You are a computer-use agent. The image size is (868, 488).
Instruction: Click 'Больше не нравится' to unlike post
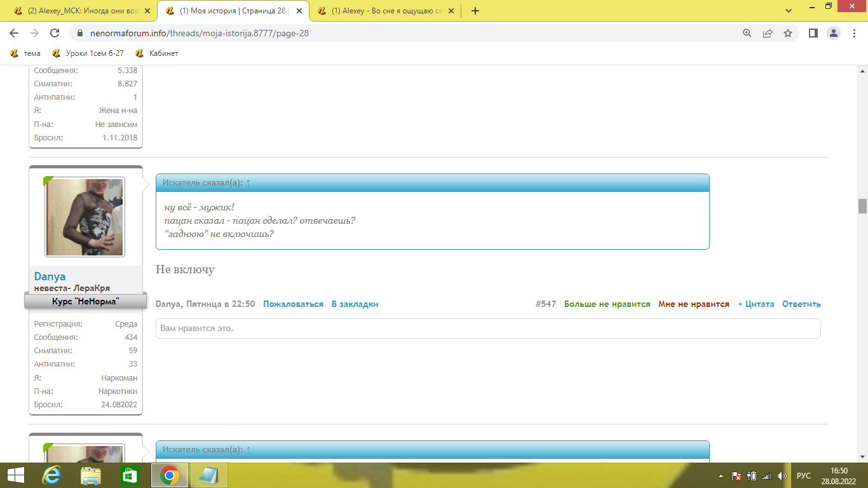click(x=607, y=304)
